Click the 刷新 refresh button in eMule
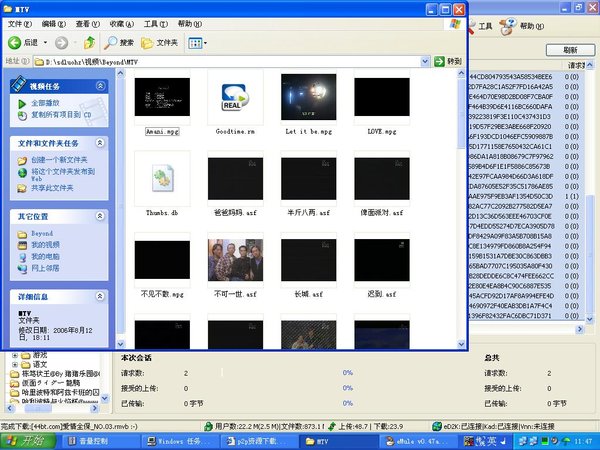Screen dimensions: 600x450 click(570, 50)
